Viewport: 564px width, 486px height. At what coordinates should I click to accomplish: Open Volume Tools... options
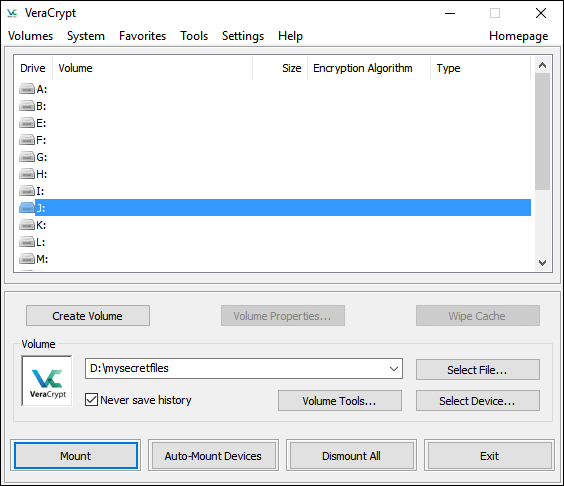(340, 400)
